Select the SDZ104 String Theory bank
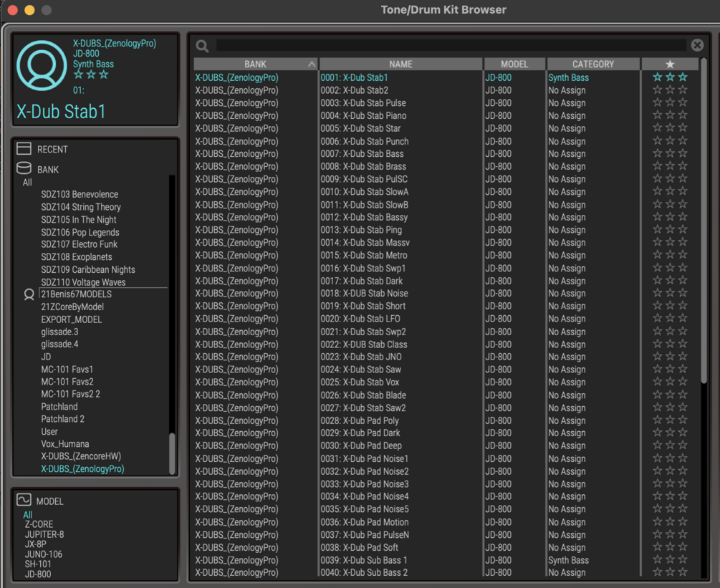This screenshot has width=720, height=588. click(81, 207)
